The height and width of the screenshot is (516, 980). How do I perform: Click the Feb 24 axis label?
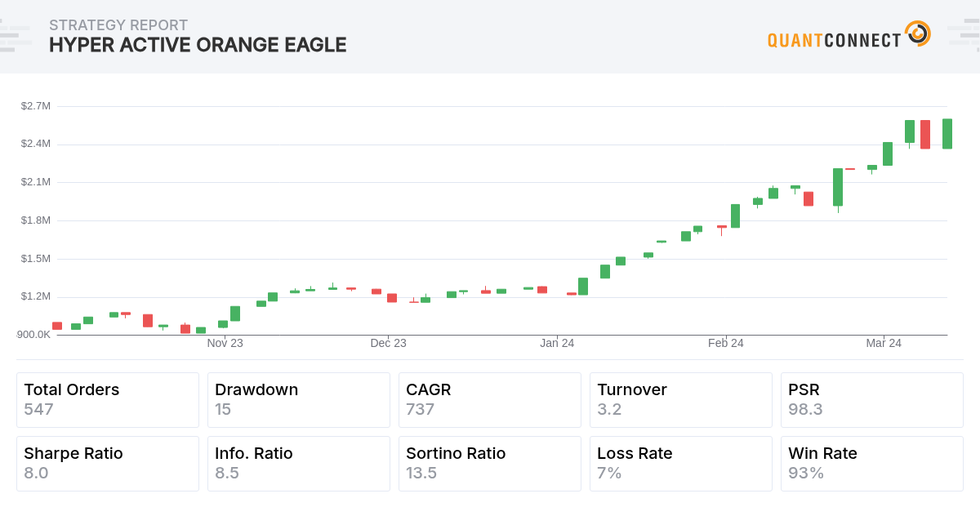726,343
